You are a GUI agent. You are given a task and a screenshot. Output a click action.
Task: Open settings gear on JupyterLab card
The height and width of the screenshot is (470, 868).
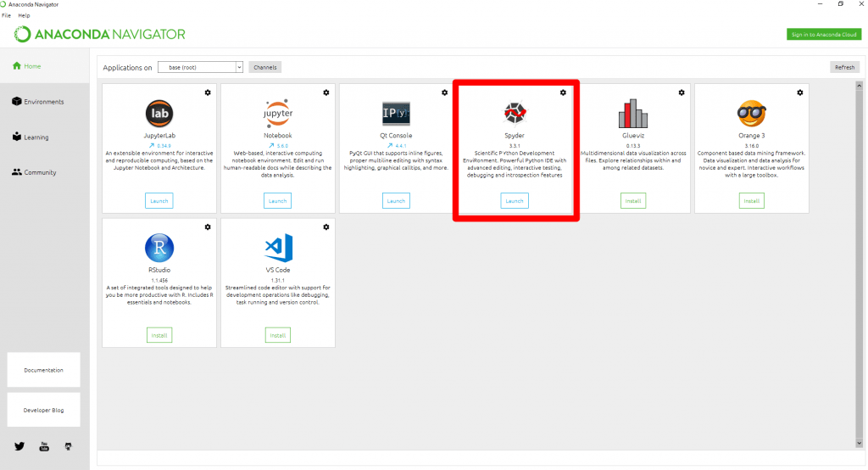click(208, 92)
